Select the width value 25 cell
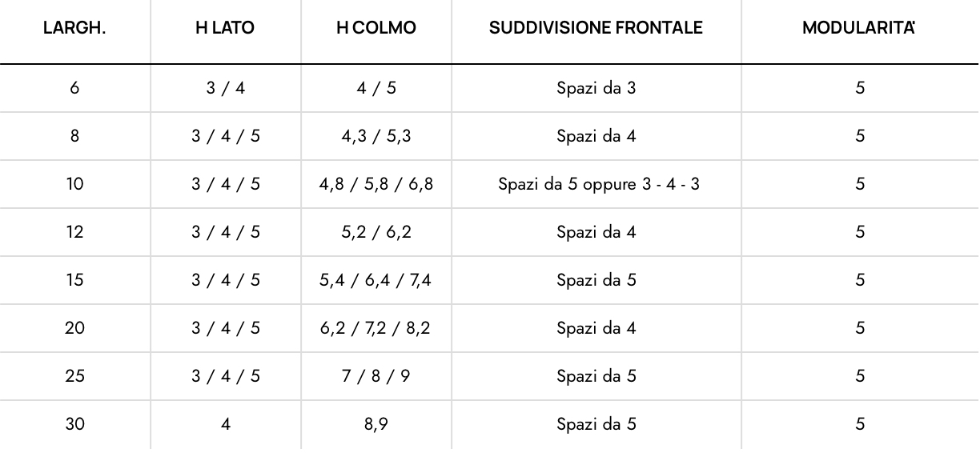Image resolution: width=980 pixels, height=453 pixels. pyautogui.click(x=74, y=376)
